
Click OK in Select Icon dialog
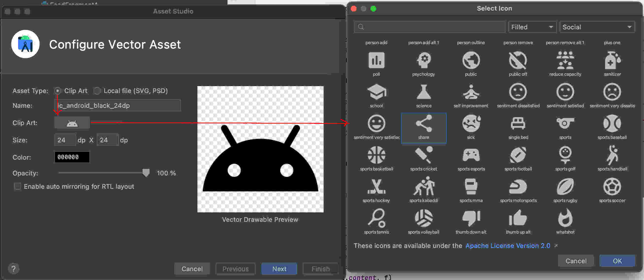[617, 261]
